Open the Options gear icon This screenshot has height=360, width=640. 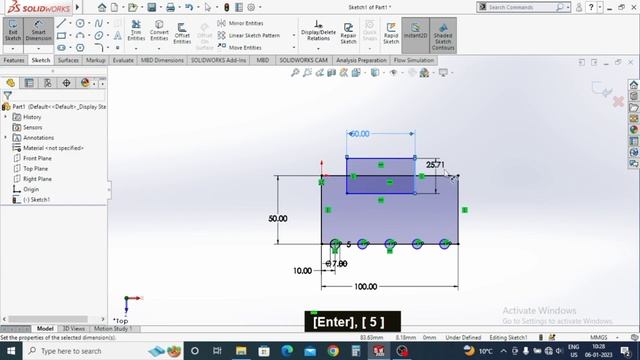click(x=251, y=7)
